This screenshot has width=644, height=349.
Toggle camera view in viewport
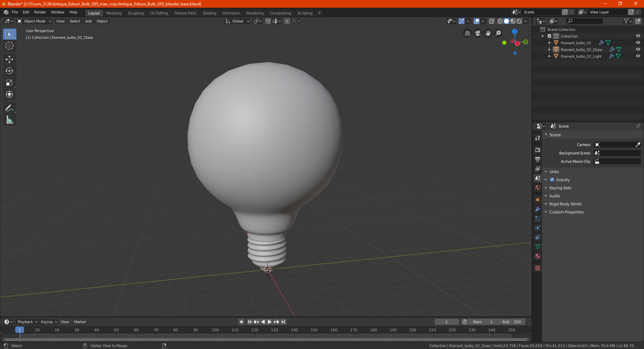(478, 33)
